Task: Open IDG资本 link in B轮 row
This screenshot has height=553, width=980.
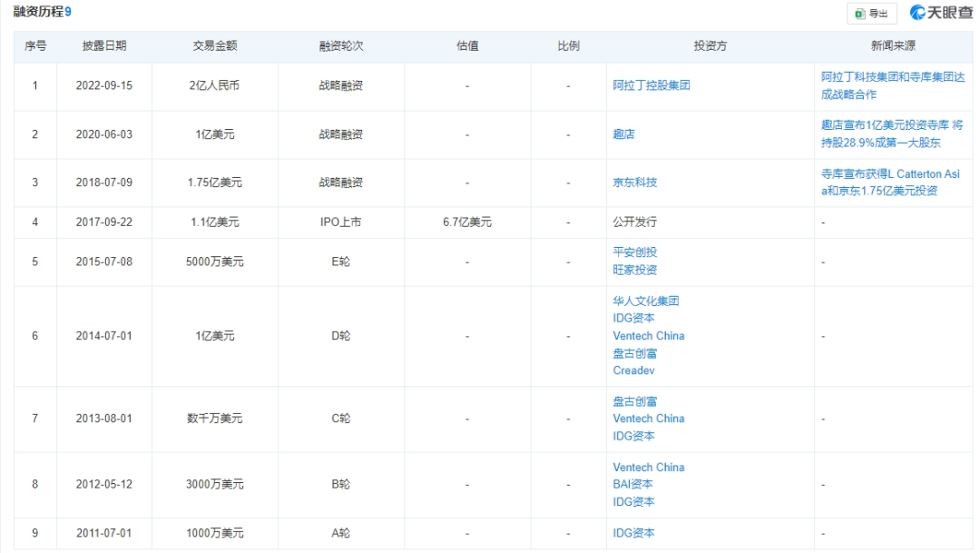Action: pyautogui.click(x=633, y=502)
